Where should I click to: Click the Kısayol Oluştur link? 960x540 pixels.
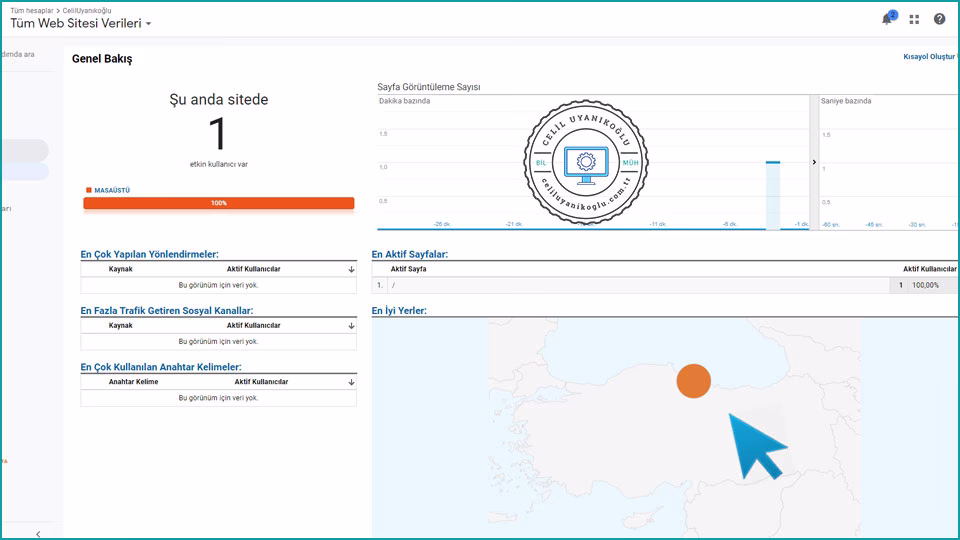[x=929, y=56]
